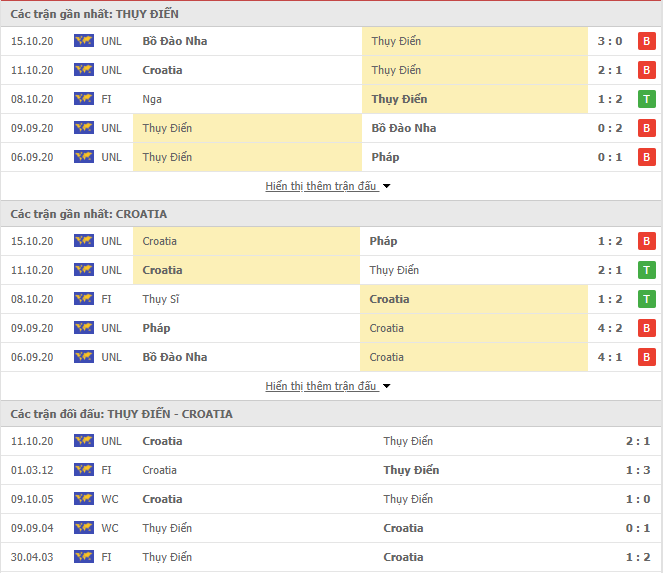Click header Các trận đối đầu: Thụy Điển - Croatia
The width and height of the screenshot is (663, 573).
(x=122, y=414)
